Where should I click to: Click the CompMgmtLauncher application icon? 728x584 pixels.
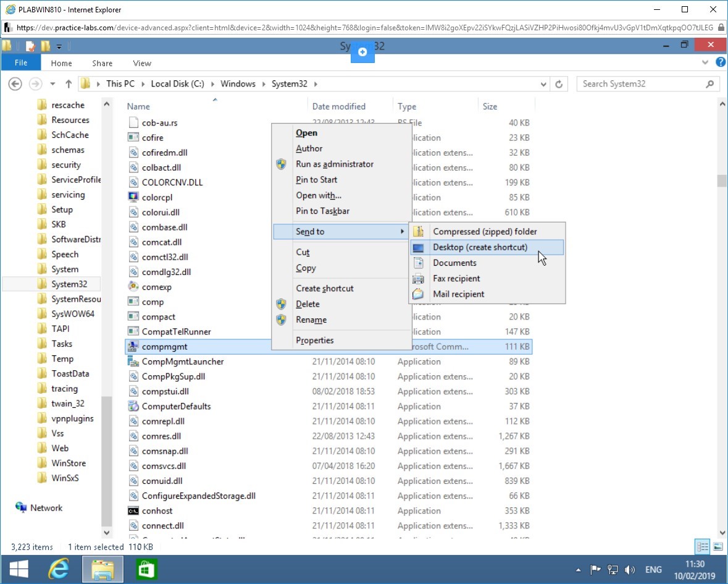pos(133,362)
